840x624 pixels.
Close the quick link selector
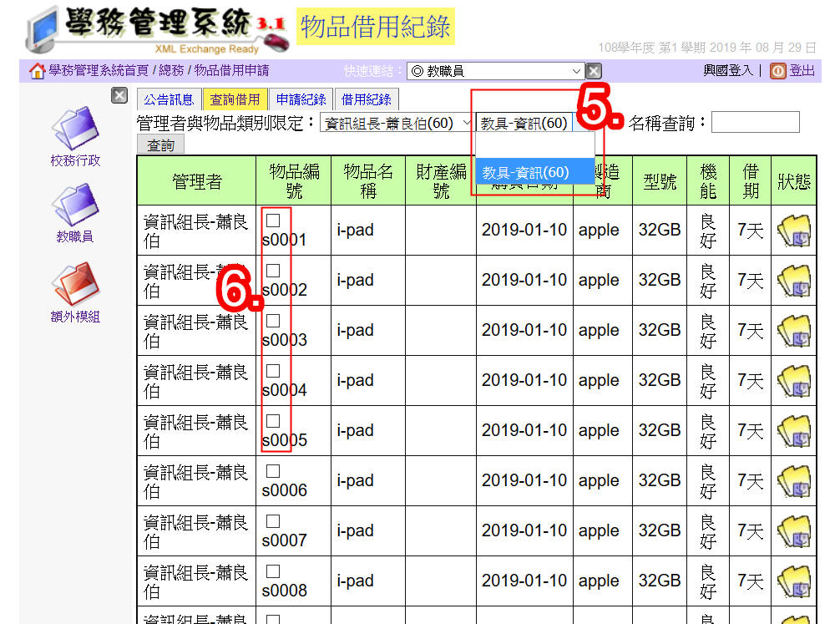(x=594, y=71)
